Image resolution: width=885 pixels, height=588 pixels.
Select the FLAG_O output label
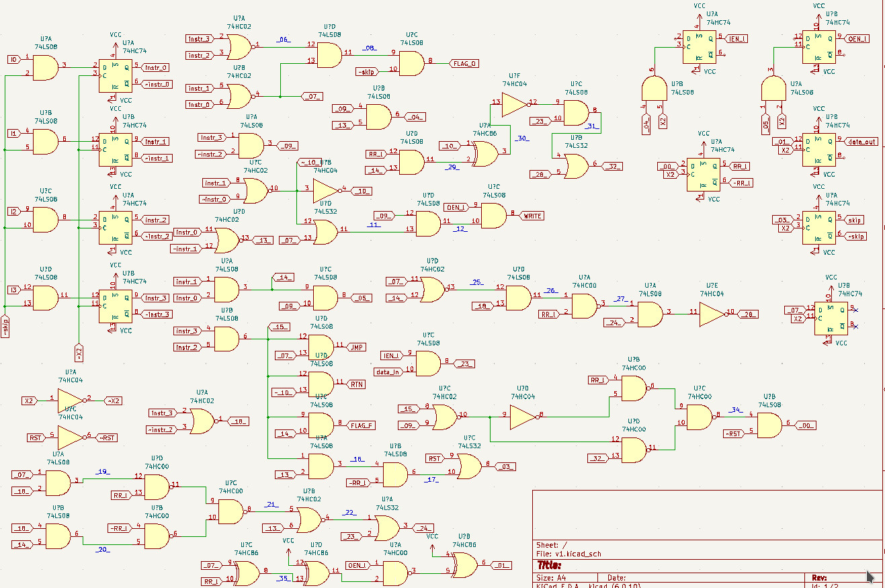464,64
